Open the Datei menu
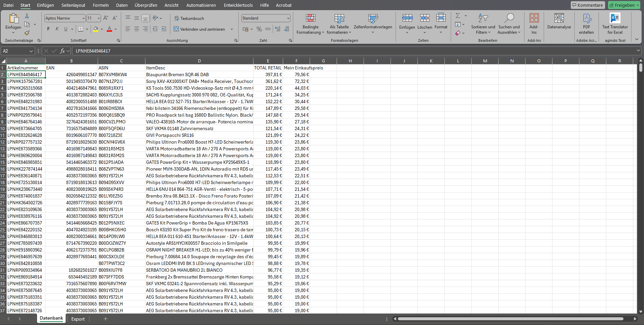644x325 pixels. [8, 5]
